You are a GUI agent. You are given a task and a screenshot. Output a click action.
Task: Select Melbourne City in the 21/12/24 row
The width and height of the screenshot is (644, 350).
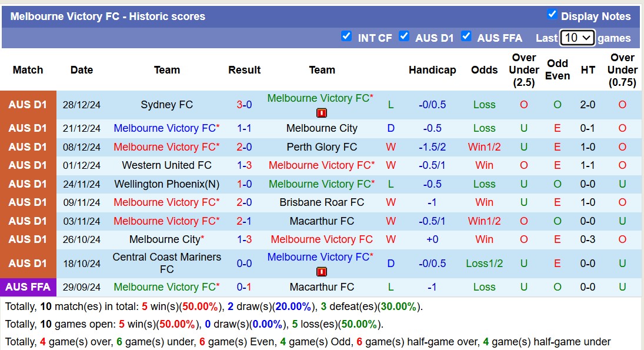pyautogui.click(x=322, y=128)
